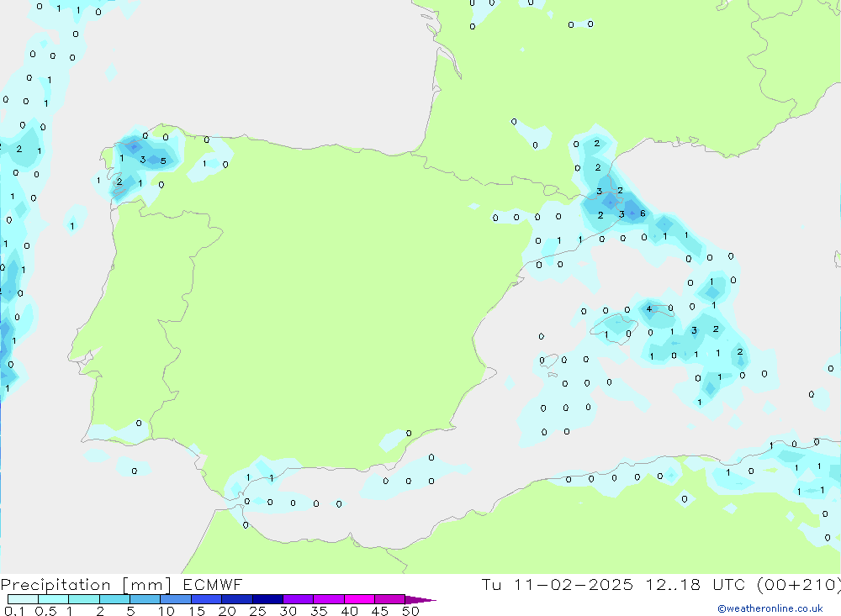Click the above-50 arrow tip of legend

coord(420,600)
